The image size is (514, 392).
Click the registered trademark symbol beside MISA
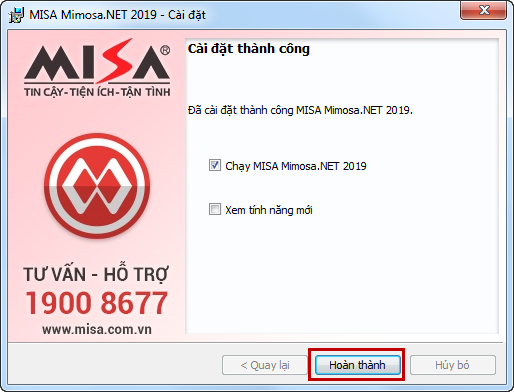tap(165, 50)
